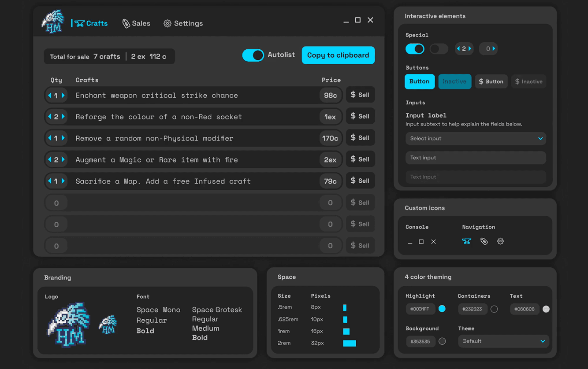Click the gear icon in Custom icons Navigation
Viewport: 588px width, 369px height.
pos(500,241)
